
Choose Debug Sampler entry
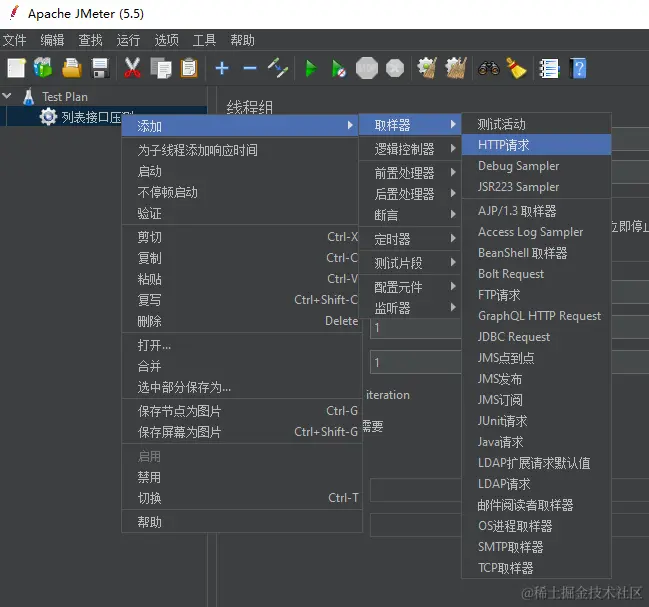click(536, 166)
